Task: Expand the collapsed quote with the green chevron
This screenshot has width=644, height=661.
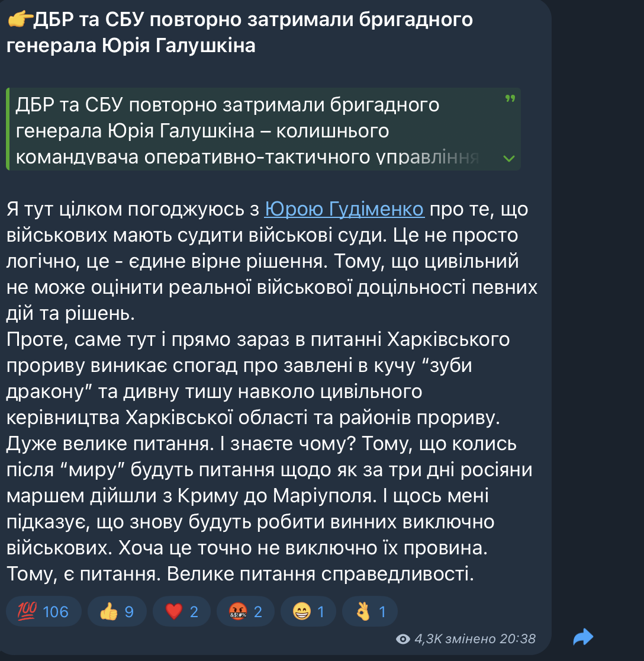Action: pyautogui.click(x=509, y=159)
